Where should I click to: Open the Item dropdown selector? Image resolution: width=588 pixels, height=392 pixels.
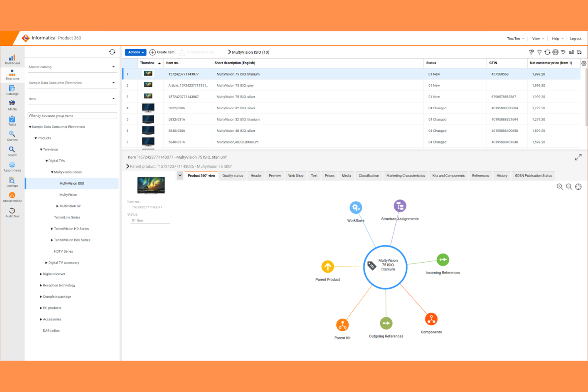(72, 99)
